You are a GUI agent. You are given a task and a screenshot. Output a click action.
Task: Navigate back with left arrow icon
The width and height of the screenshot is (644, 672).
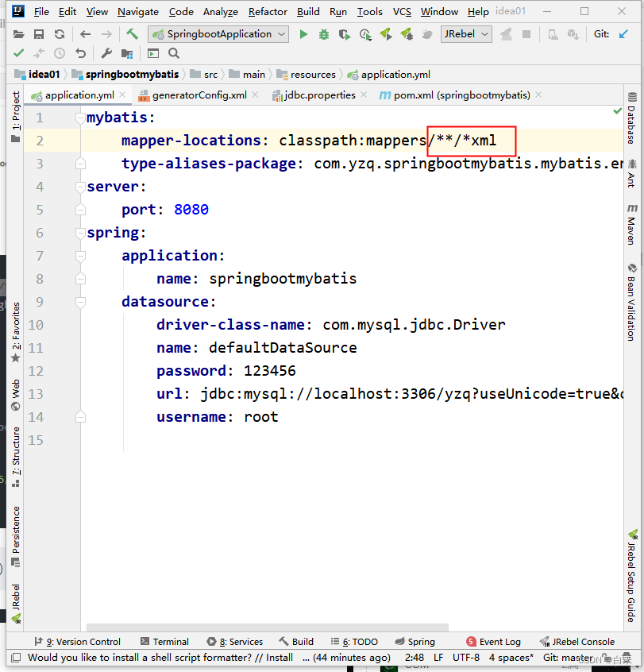pyautogui.click(x=84, y=35)
